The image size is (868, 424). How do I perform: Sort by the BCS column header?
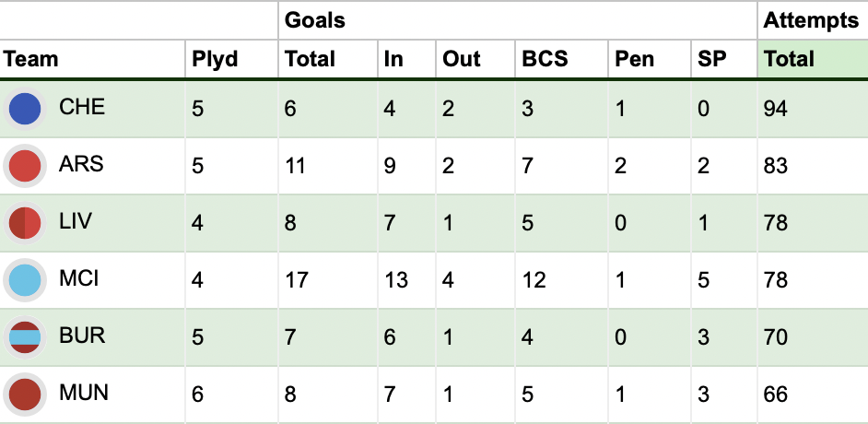pos(545,60)
